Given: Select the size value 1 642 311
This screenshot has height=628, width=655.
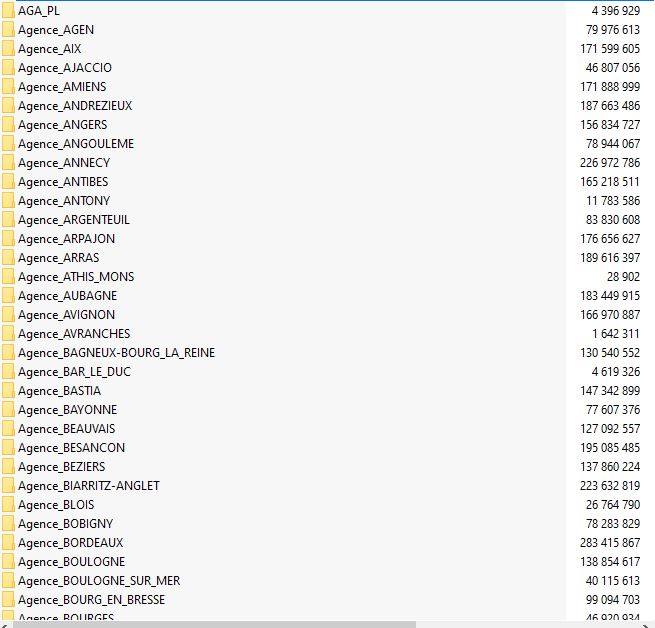Looking at the screenshot, I should click(x=616, y=334).
